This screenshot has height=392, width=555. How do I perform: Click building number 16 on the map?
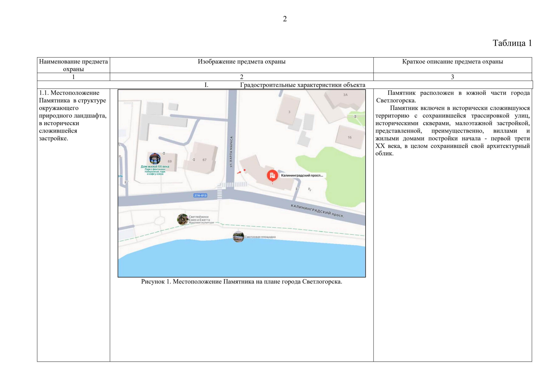pos(350,137)
